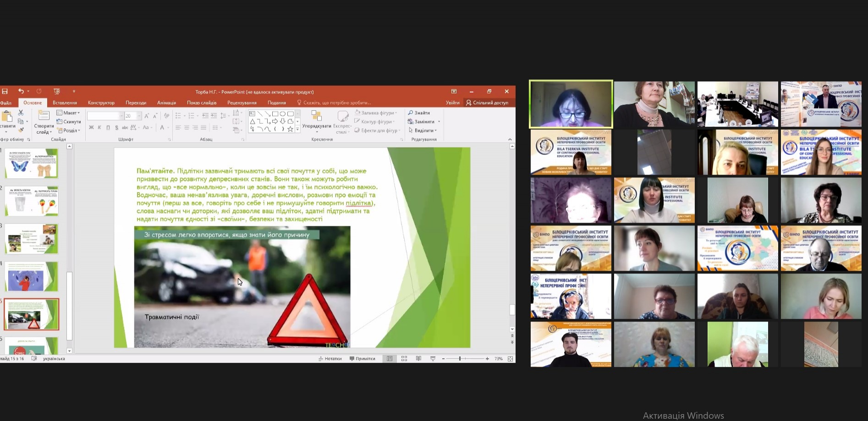This screenshot has width=868, height=421.
Task: Toggle bold (Ж) formatting
Action: pos(91,127)
